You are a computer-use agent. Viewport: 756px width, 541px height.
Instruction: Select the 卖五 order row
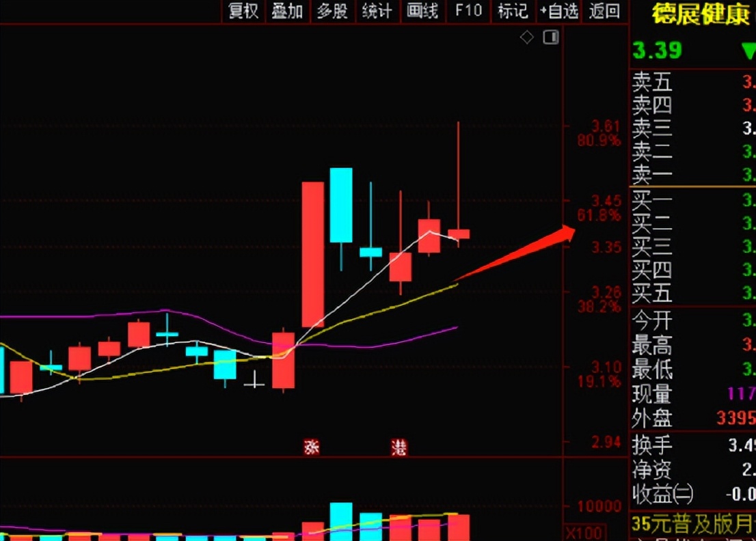click(693, 82)
